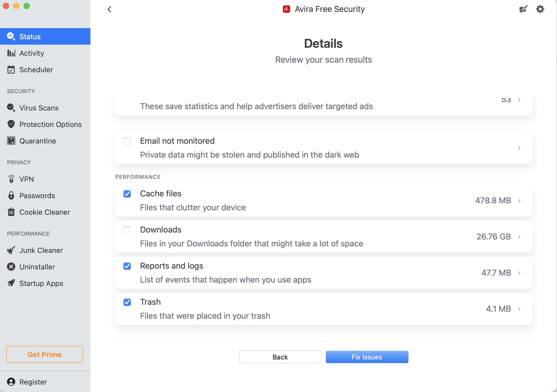Check the Email not monitored checkbox
This screenshot has height=392, width=557.
[x=127, y=141]
